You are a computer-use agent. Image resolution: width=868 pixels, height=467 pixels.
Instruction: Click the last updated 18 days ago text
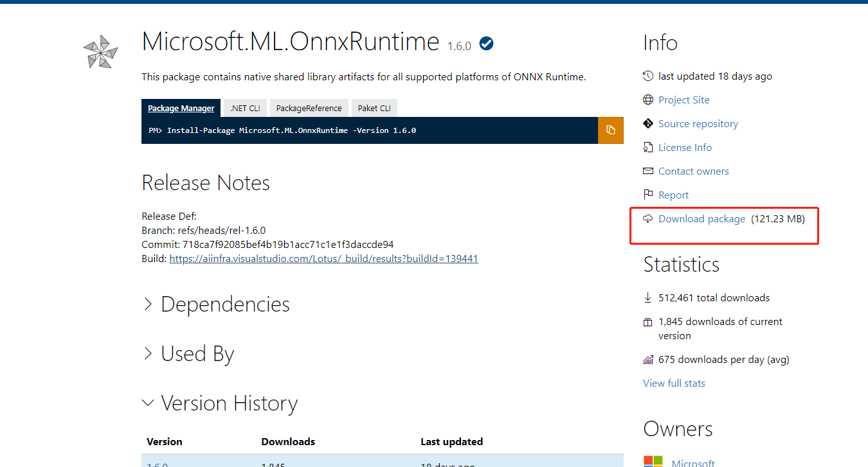716,76
